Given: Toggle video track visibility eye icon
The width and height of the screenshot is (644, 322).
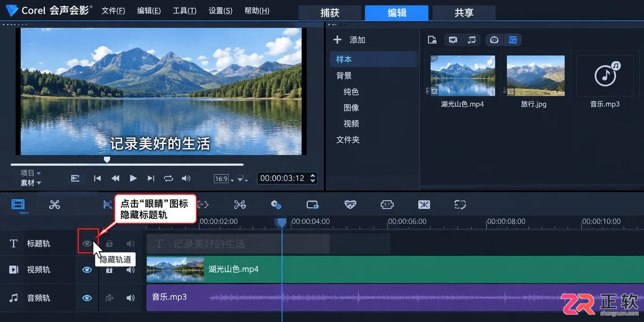Looking at the screenshot, I should point(87,270).
